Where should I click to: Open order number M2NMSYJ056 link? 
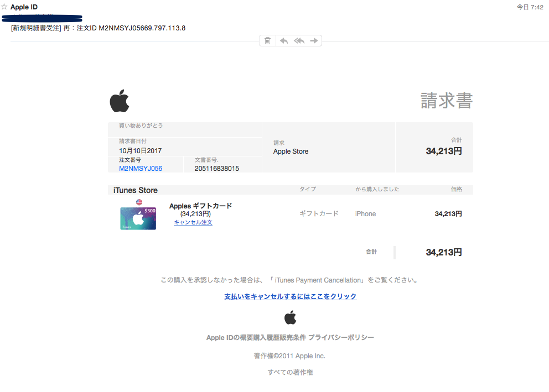141,168
